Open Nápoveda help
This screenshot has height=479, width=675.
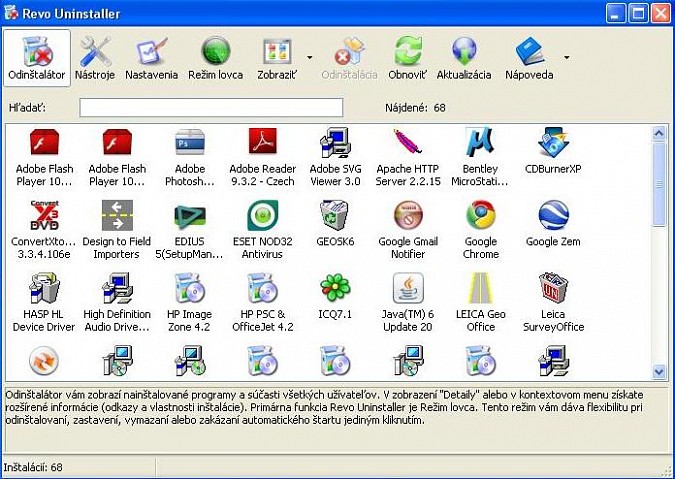pyautogui.click(x=529, y=58)
